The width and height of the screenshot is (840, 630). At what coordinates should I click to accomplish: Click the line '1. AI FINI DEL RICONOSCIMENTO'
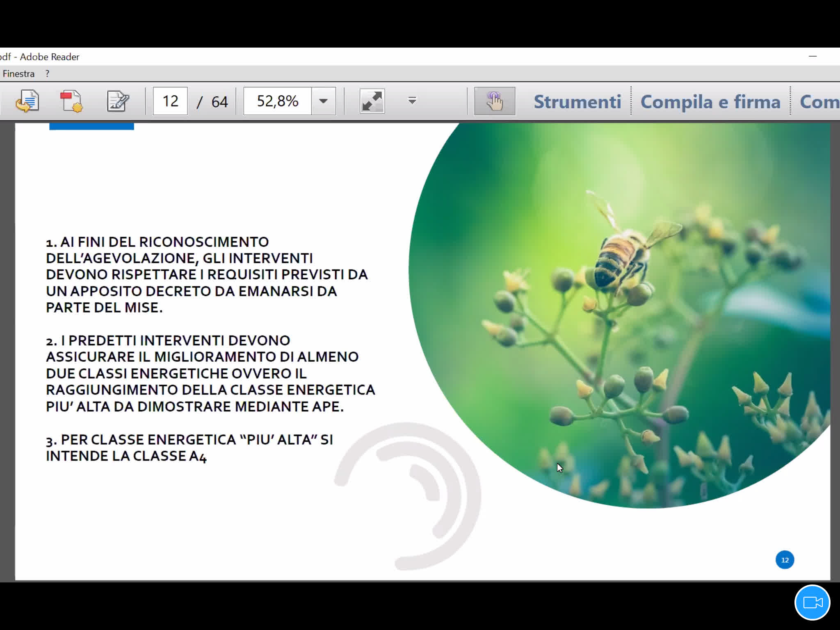[x=157, y=242]
